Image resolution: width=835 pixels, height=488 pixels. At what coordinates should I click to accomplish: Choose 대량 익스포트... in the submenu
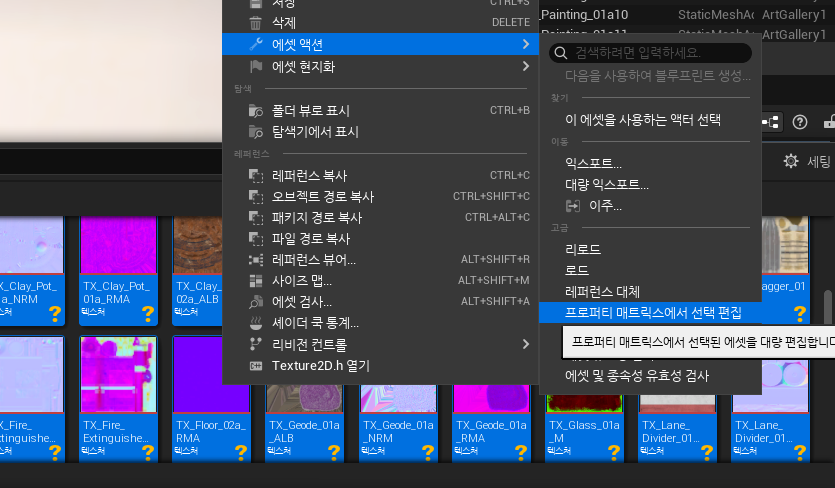(650, 185)
